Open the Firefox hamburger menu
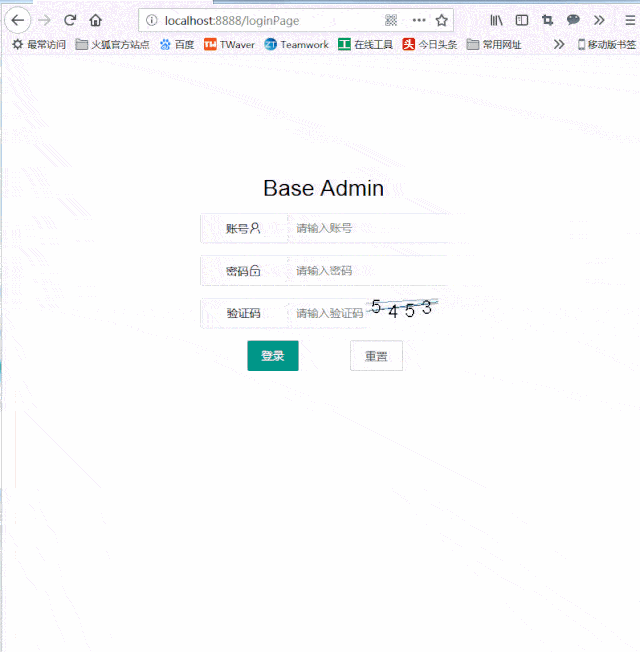This screenshot has width=640, height=652. (630, 20)
